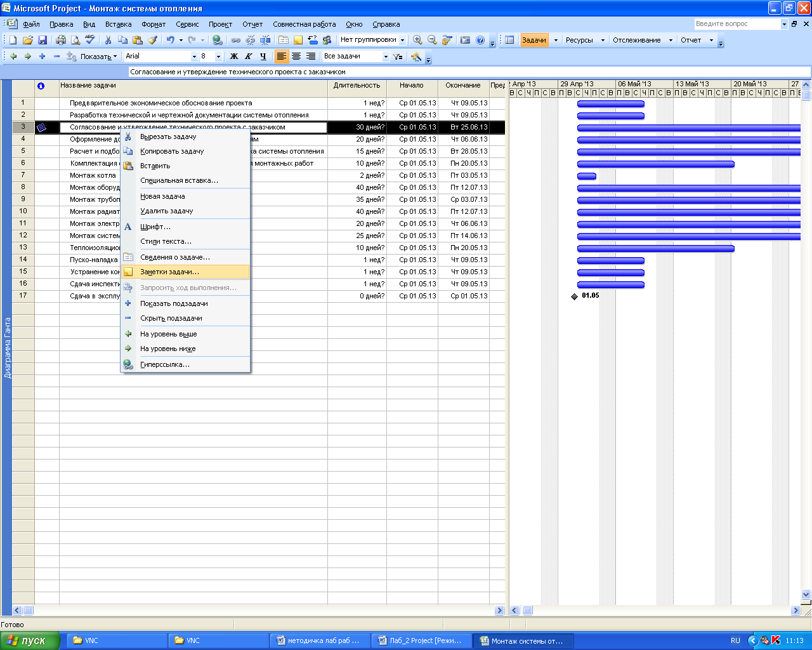Image resolution: width=812 pixels, height=650 pixels.
Task: Activate the format painter brush
Action: tap(152, 40)
